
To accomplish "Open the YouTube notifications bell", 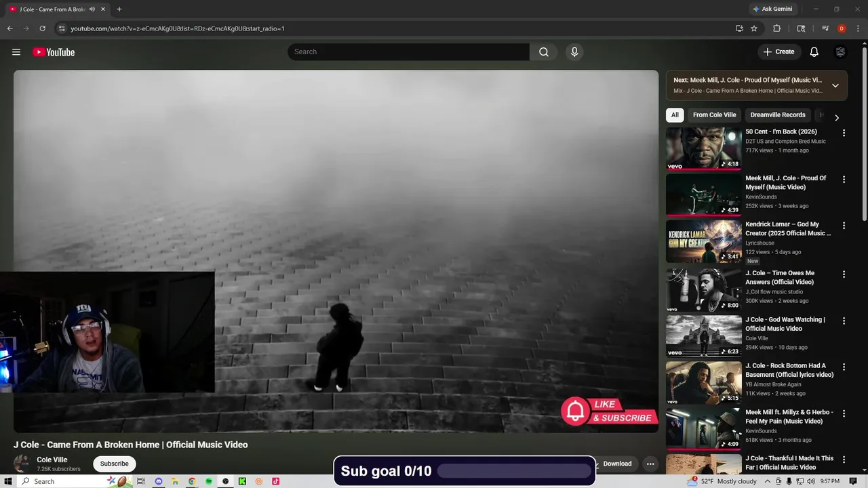I will tap(814, 52).
